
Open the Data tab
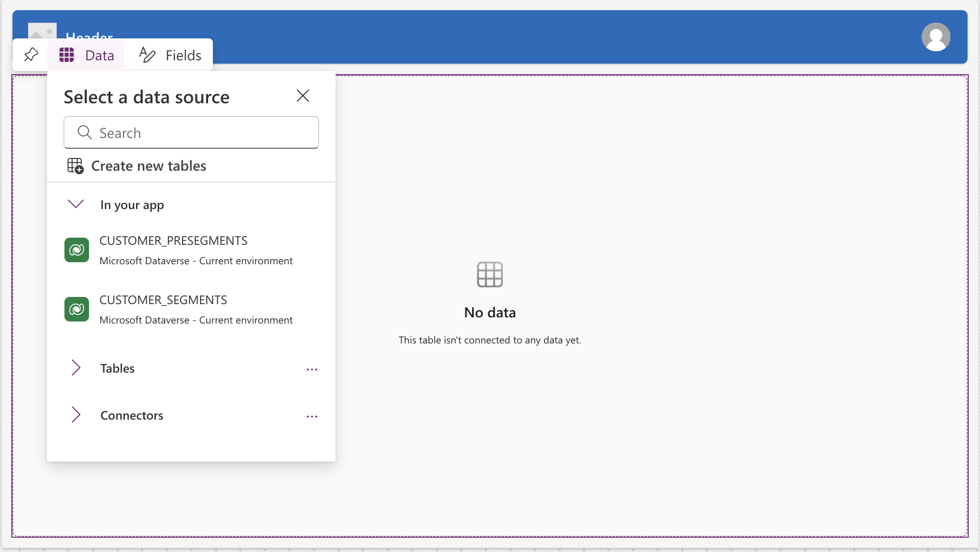coord(86,55)
